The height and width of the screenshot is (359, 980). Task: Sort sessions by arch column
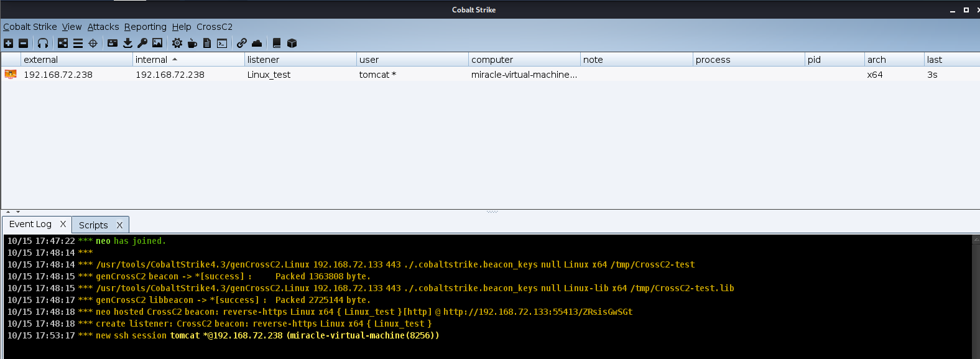point(895,60)
